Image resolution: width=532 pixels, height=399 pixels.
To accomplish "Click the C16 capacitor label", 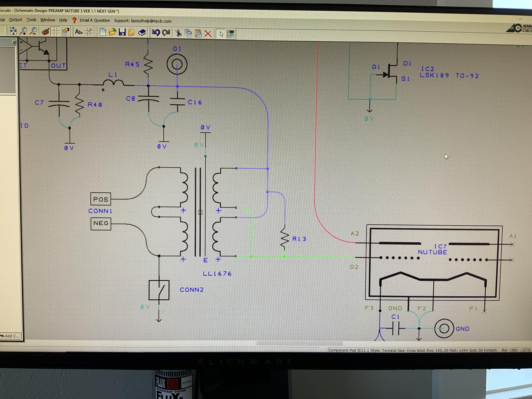I will [x=195, y=102].
